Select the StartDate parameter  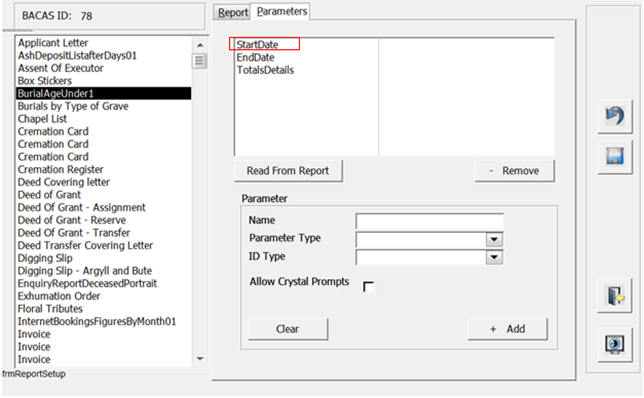257,44
